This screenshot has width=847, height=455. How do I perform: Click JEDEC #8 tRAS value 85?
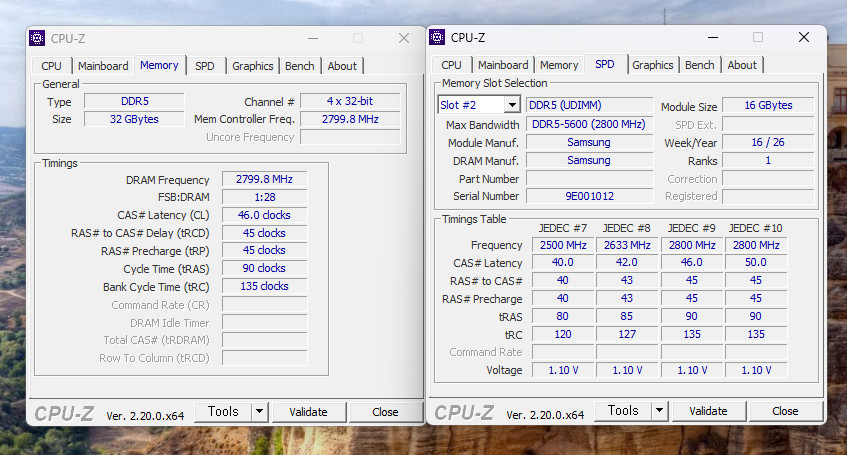(627, 316)
